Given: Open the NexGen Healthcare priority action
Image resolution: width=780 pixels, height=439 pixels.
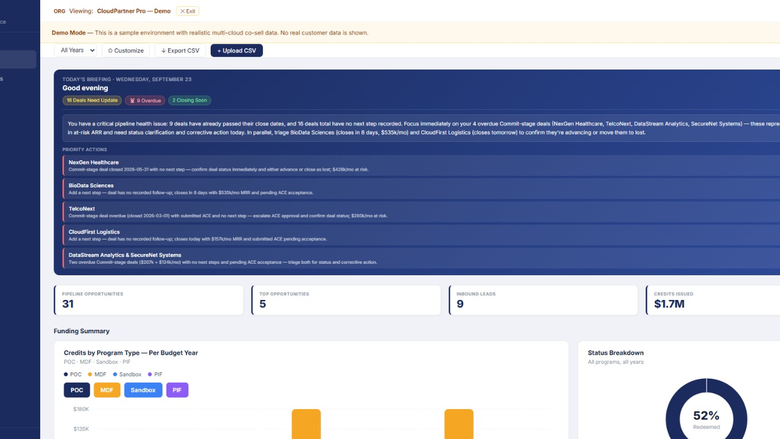Looking at the screenshot, I should click(x=421, y=166).
